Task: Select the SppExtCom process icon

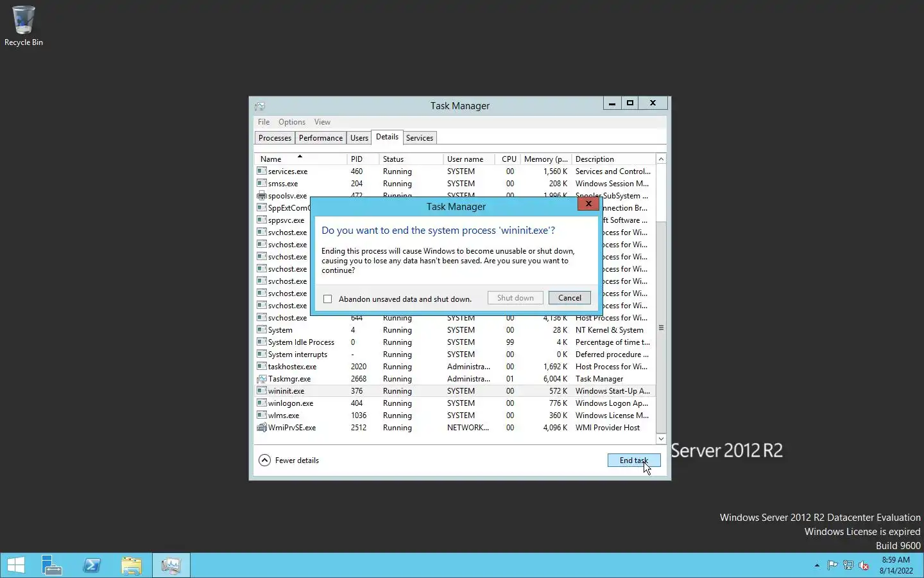Action: coord(262,208)
